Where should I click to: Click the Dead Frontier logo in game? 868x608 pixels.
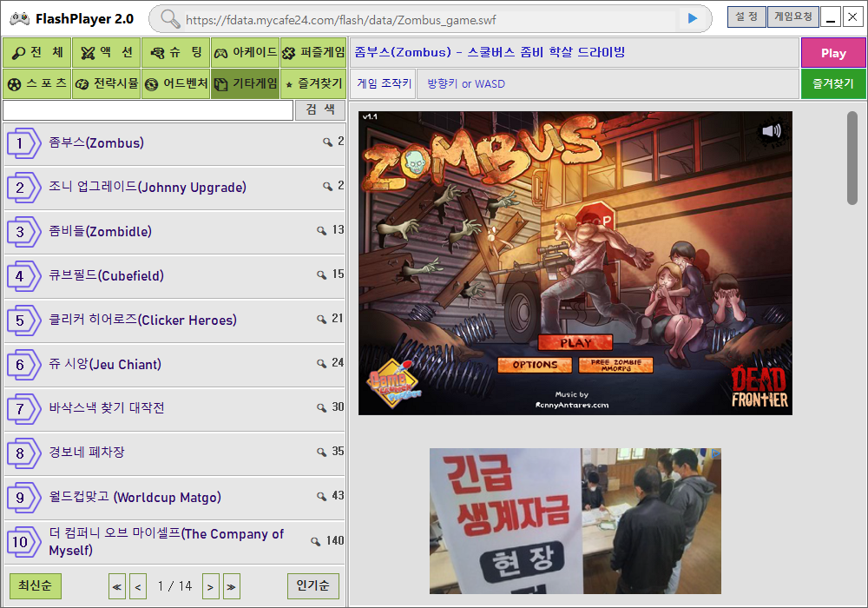click(759, 386)
